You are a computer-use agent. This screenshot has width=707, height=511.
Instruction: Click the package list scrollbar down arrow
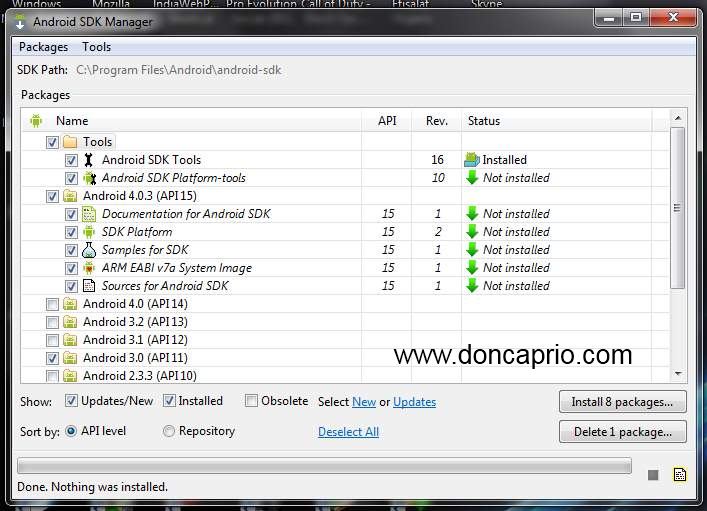[678, 374]
